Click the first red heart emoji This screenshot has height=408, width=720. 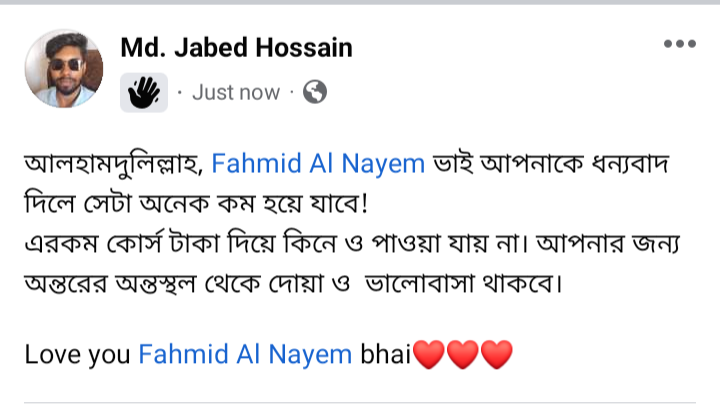click(429, 354)
